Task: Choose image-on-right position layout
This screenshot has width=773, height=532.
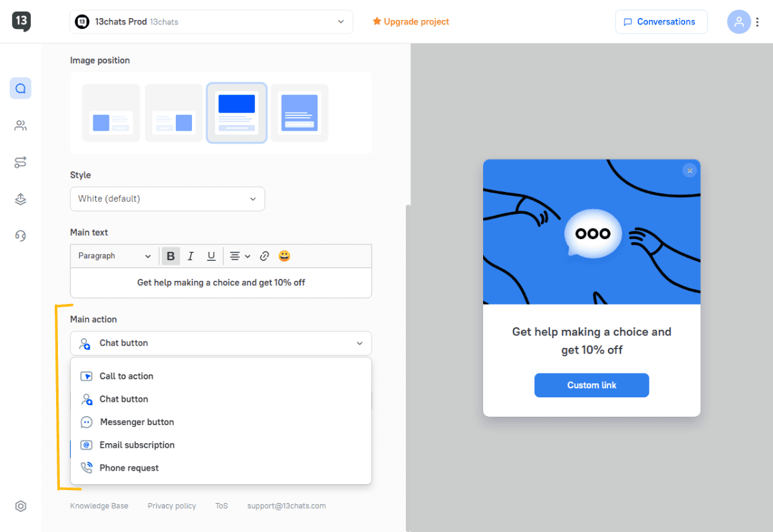Action: click(x=174, y=113)
